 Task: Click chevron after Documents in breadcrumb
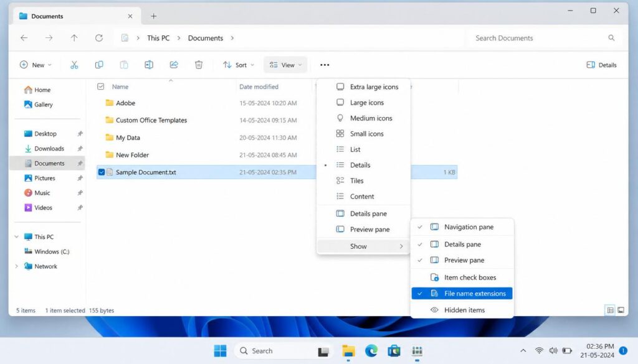(232, 38)
